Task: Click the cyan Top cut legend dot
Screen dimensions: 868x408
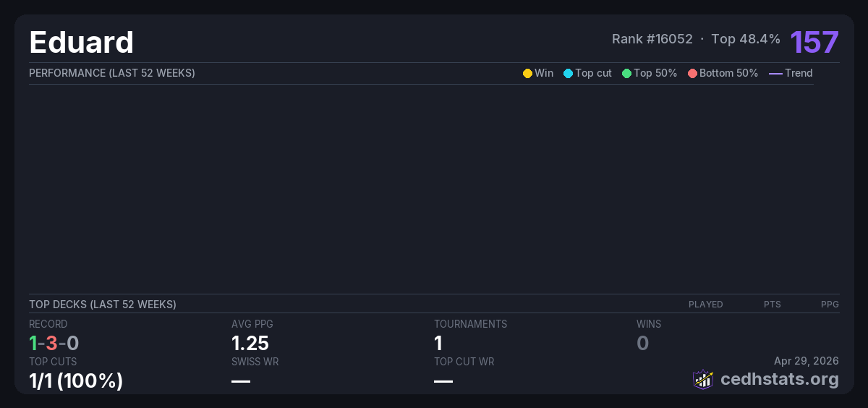Action: point(568,73)
